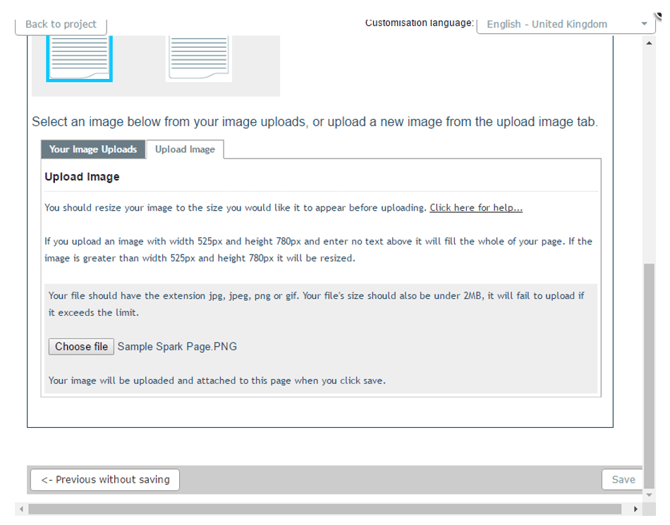Click the Customisation language label
The image size is (670, 525).
coord(419,23)
